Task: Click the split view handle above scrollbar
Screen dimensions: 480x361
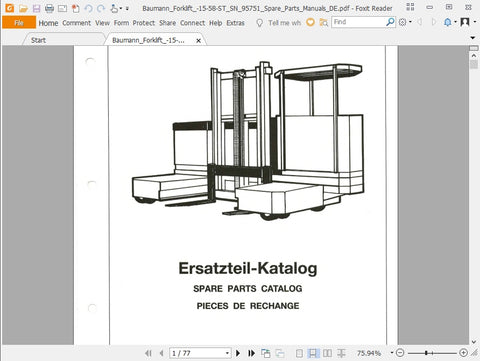Action: 474,49
